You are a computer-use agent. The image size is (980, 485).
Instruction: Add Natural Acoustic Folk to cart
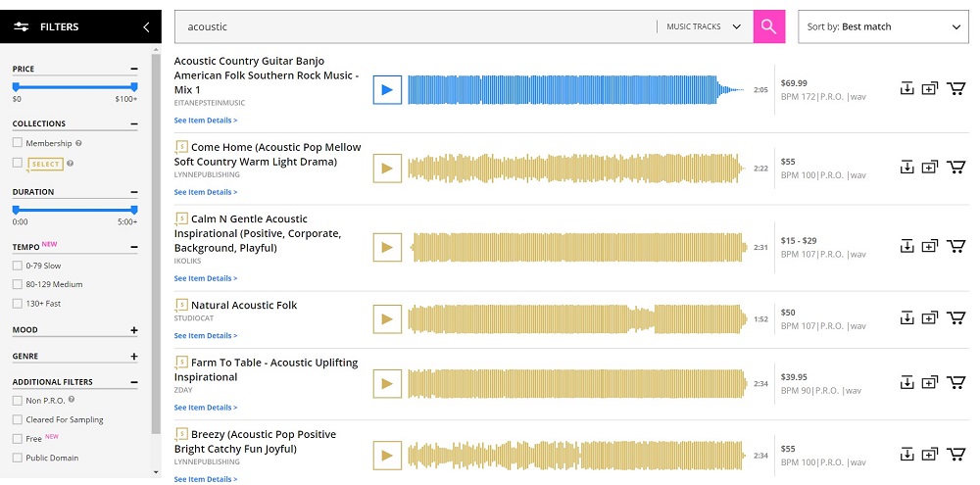tap(956, 318)
